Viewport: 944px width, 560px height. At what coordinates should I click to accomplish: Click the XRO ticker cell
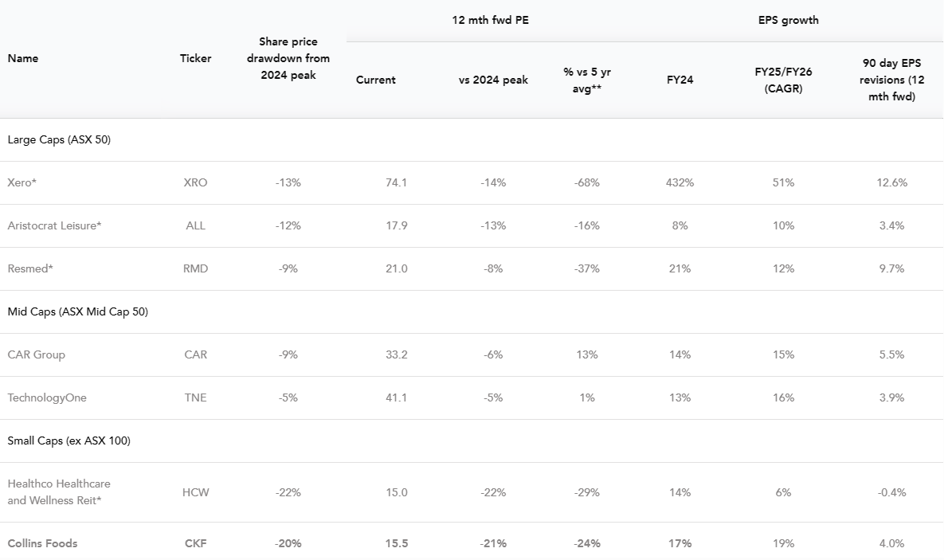click(x=195, y=182)
